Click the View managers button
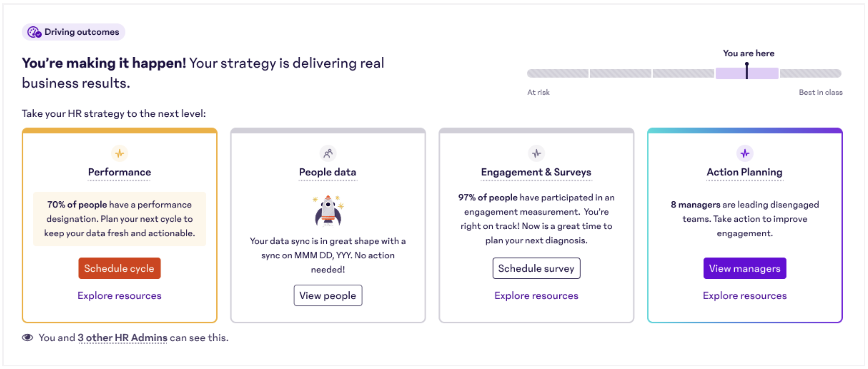Viewport: 868px width, 369px height. coord(745,268)
